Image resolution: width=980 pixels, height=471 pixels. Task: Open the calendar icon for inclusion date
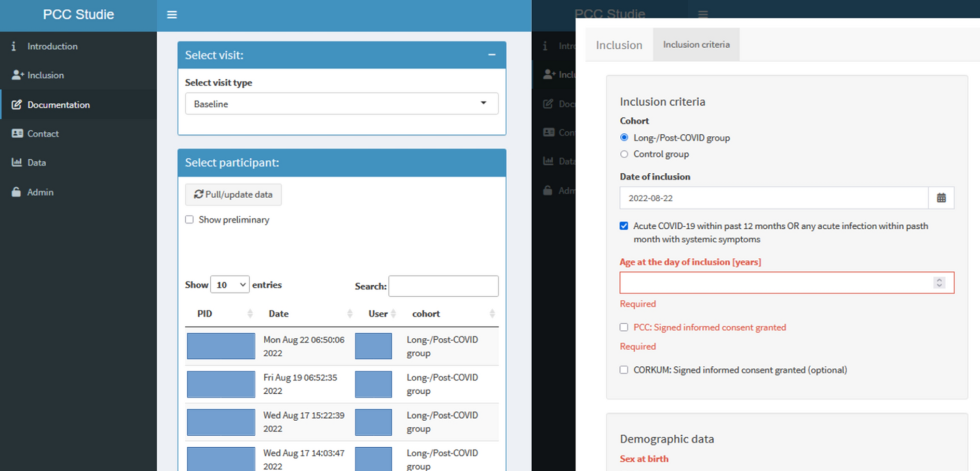(941, 198)
